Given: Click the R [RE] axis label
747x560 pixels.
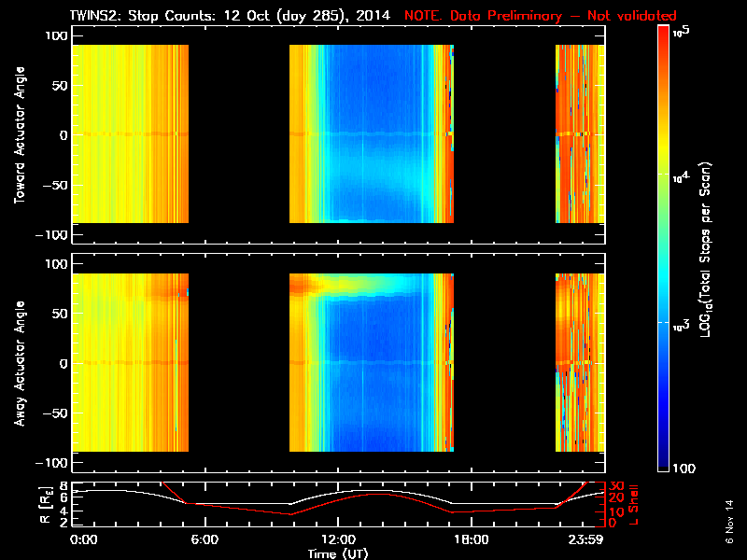Looking at the screenshot, I should pyautogui.click(x=46, y=505).
